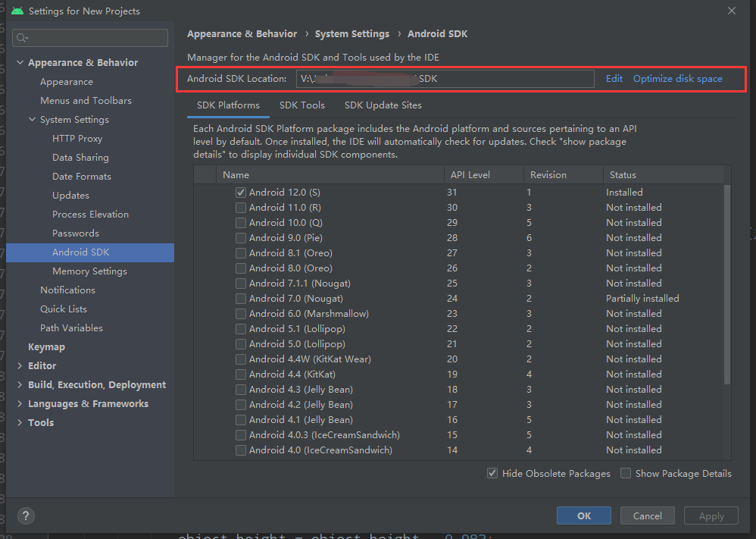756x539 pixels.
Task: Sort table by API Level column header
Action: coord(484,174)
